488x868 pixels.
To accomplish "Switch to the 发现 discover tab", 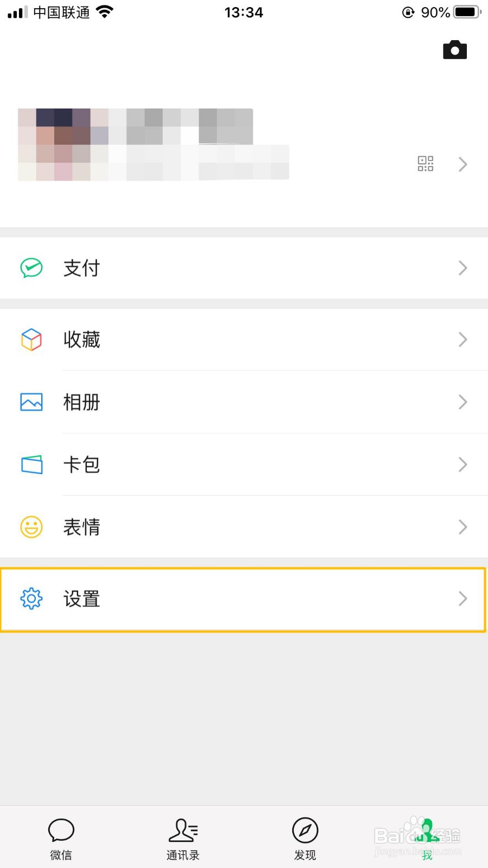I will point(305,838).
